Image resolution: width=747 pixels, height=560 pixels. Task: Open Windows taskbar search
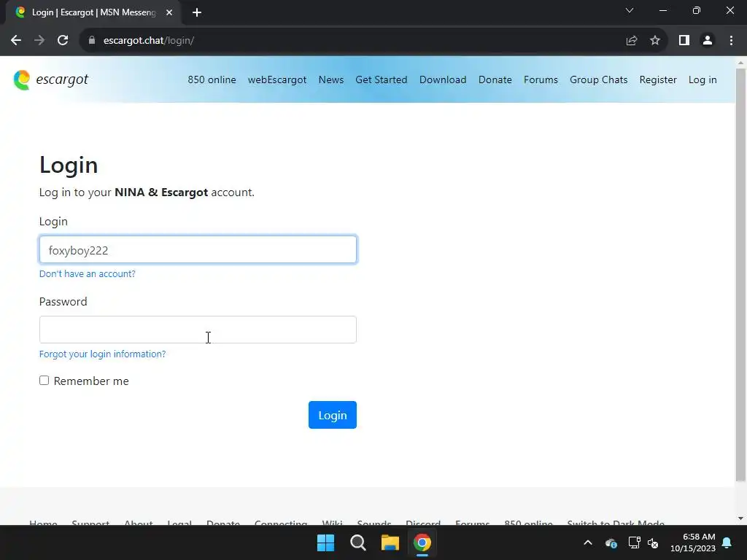click(357, 542)
